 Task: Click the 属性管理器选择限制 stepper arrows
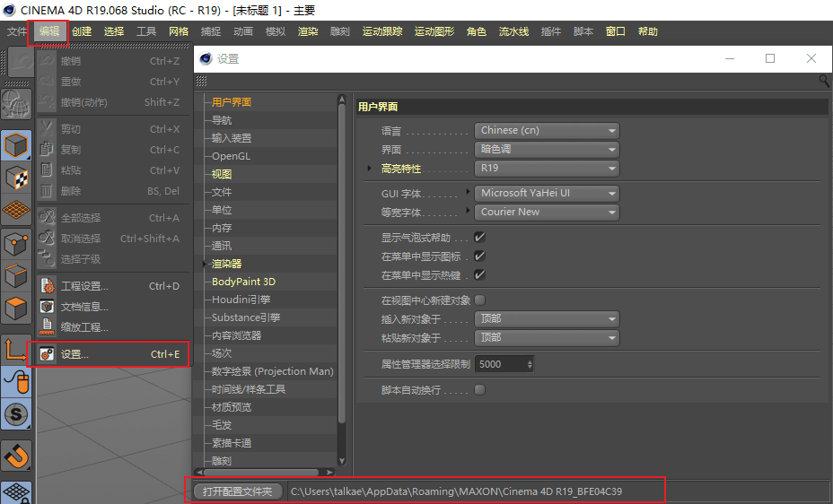[530, 364]
